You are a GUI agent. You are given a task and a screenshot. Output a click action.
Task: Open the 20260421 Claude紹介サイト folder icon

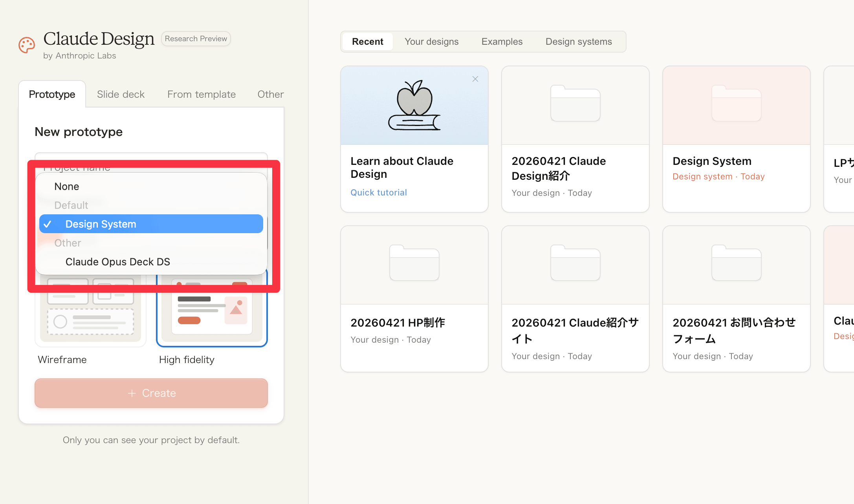pos(575,263)
